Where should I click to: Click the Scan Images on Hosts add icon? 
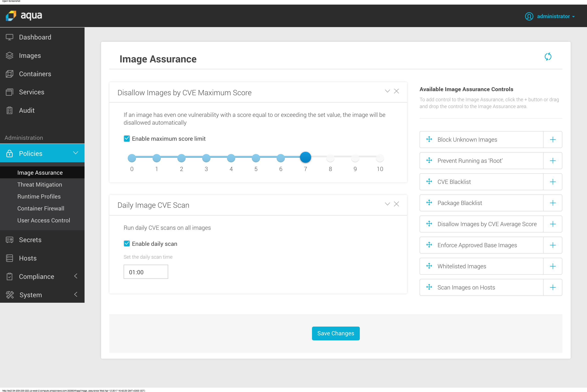click(x=553, y=287)
